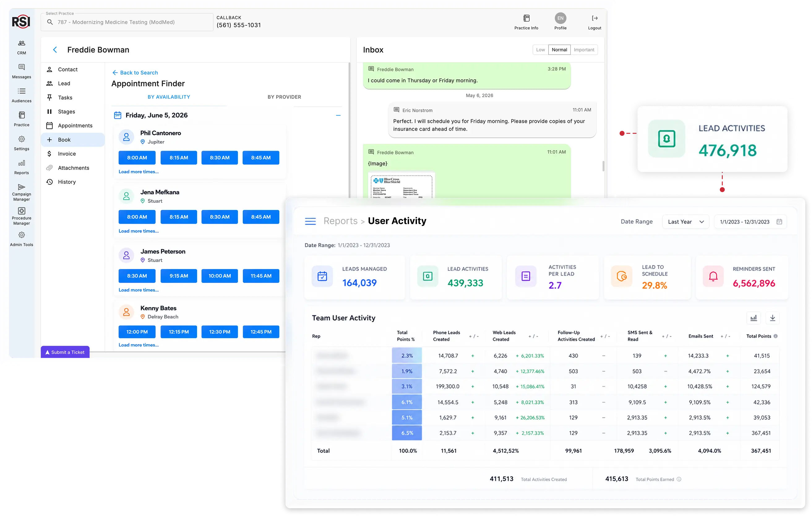Open Practice Info from the top bar
The image size is (812, 516).
tap(526, 22)
